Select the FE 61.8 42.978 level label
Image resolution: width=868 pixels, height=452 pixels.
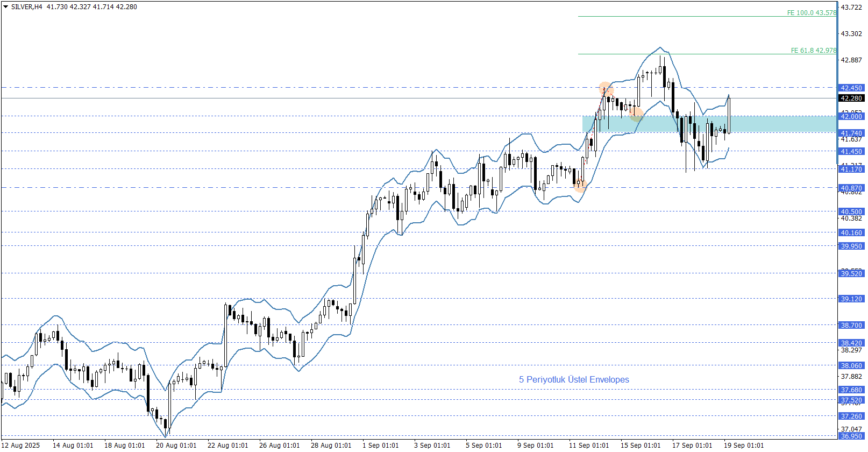pos(813,51)
